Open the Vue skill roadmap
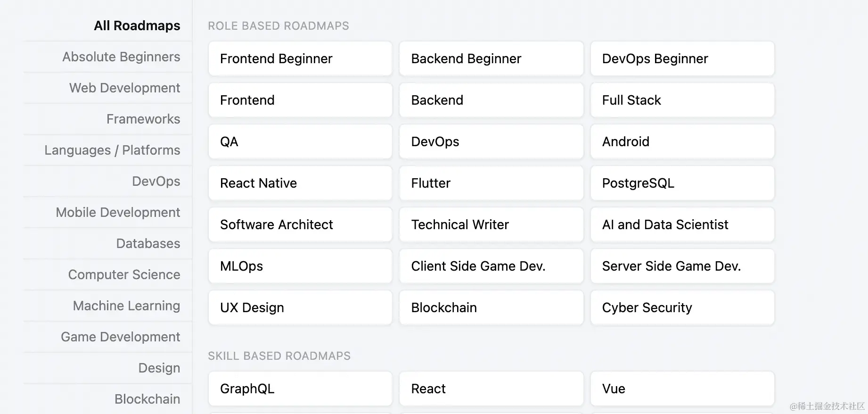868x414 pixels. 682,389
